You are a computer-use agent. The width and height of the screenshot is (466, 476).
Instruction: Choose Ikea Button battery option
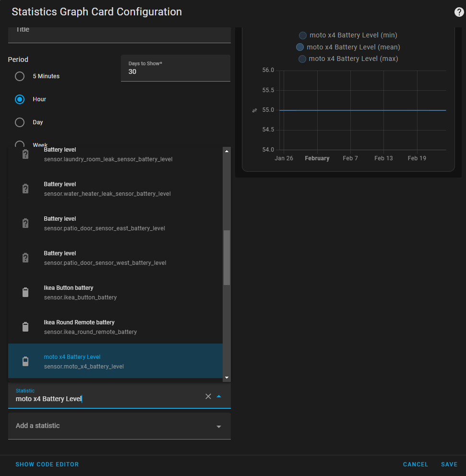[115, 293]
